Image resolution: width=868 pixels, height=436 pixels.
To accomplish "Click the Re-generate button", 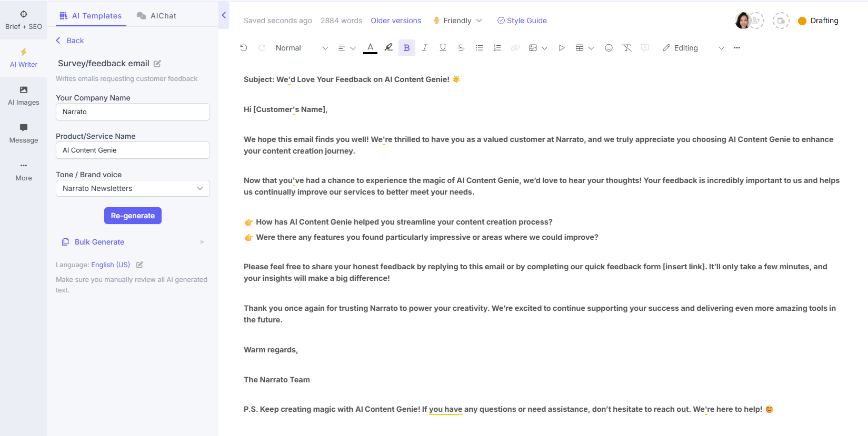I will (x=133, y=216).
